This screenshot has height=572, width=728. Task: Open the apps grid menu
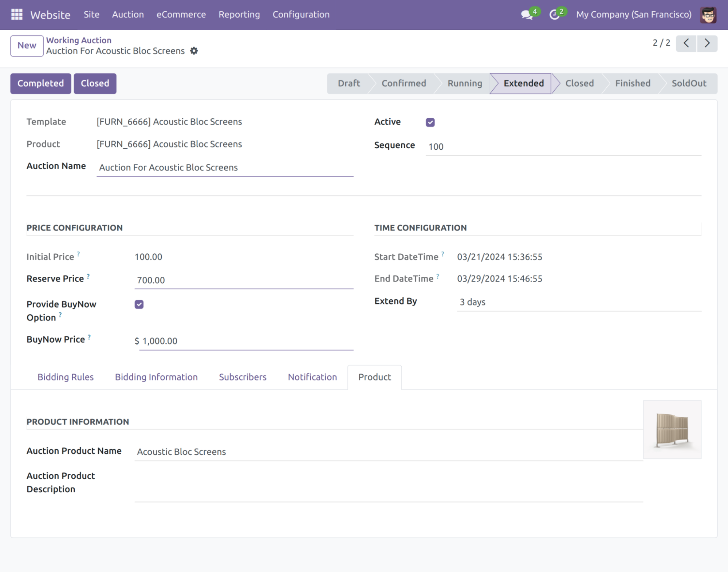17,15
